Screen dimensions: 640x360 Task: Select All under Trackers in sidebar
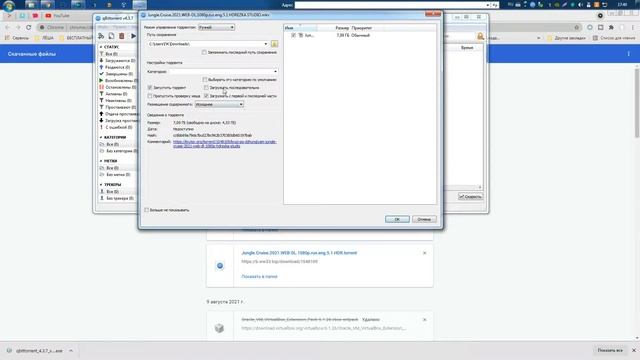coord(112,191)
